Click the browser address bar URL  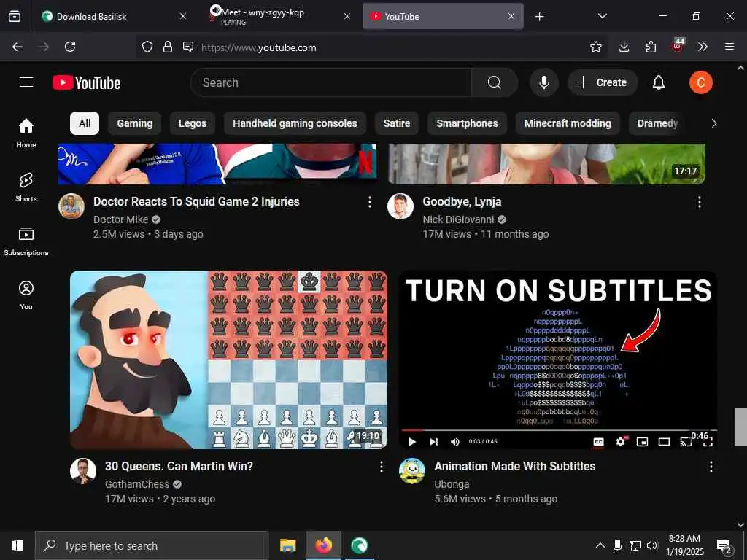tap(259, 47)
